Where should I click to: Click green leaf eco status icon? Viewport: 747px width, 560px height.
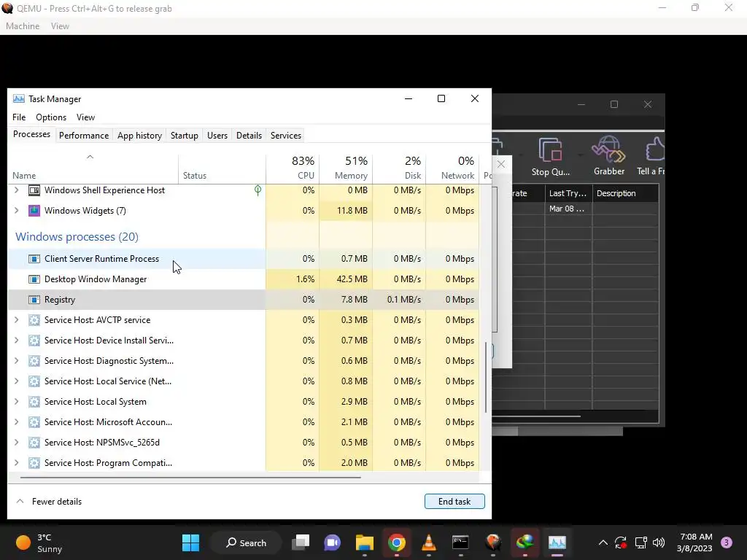pos(258,190)
